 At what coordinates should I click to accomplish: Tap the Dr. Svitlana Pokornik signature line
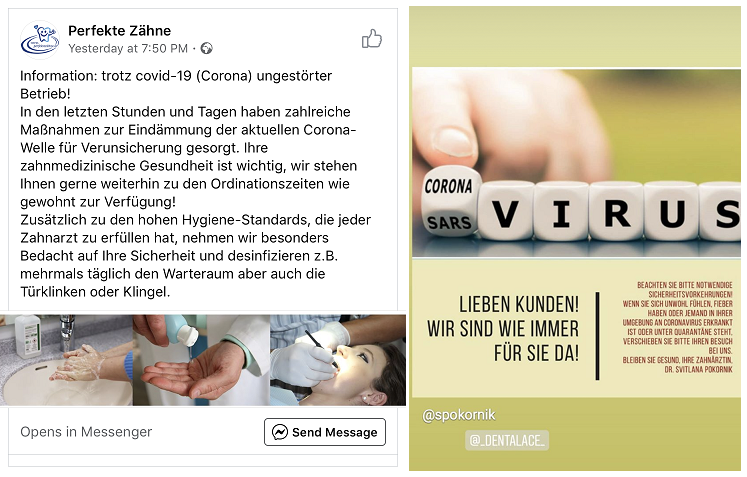(x=698, y=369)
